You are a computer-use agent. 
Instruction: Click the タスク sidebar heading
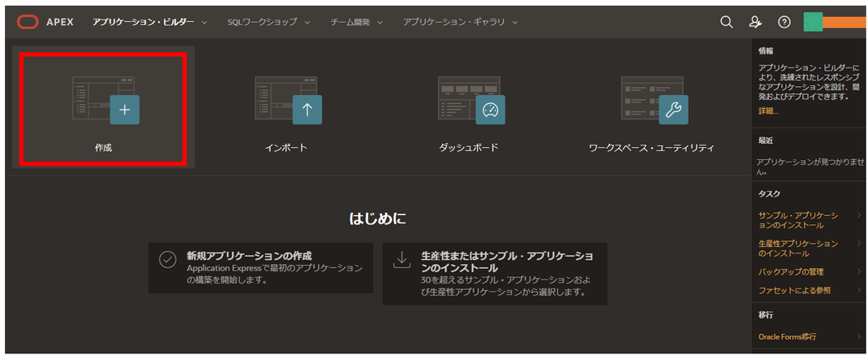coord(769,193)
